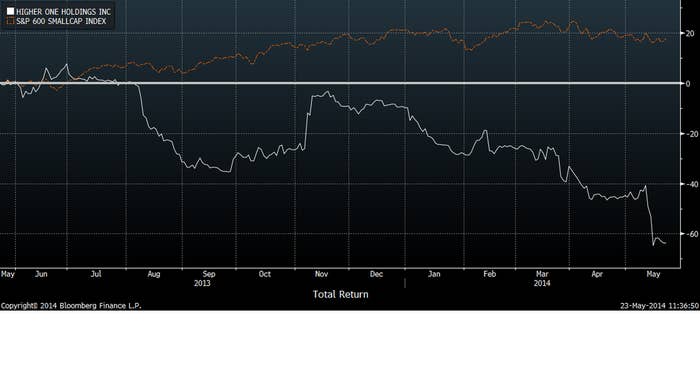The image size is (700, 379).
Task: Click the Dec label on the time axis
Action: [376, 274]
